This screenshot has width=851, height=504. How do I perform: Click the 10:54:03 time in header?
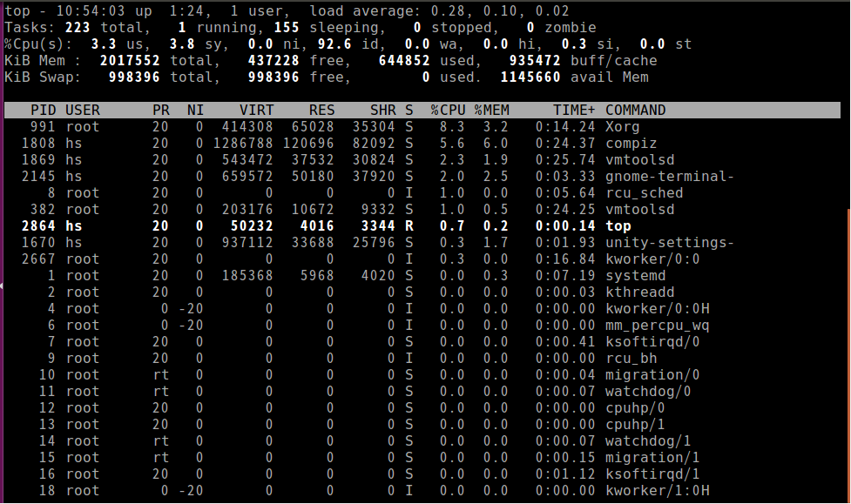[91, 10]
